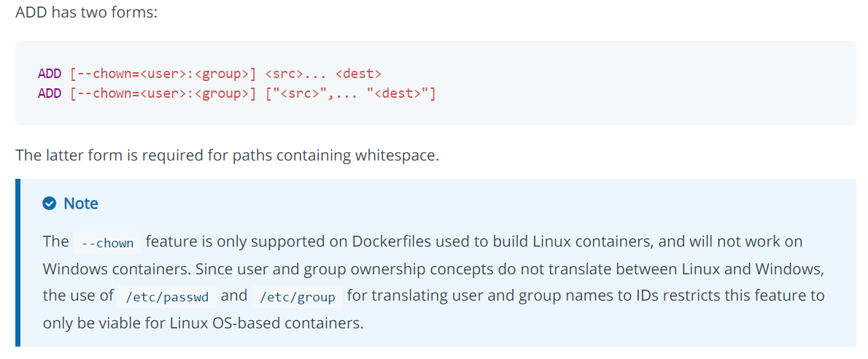868x359 pixels.
Task: Click the blue "Note" heading
Action: tap(81, 204)
